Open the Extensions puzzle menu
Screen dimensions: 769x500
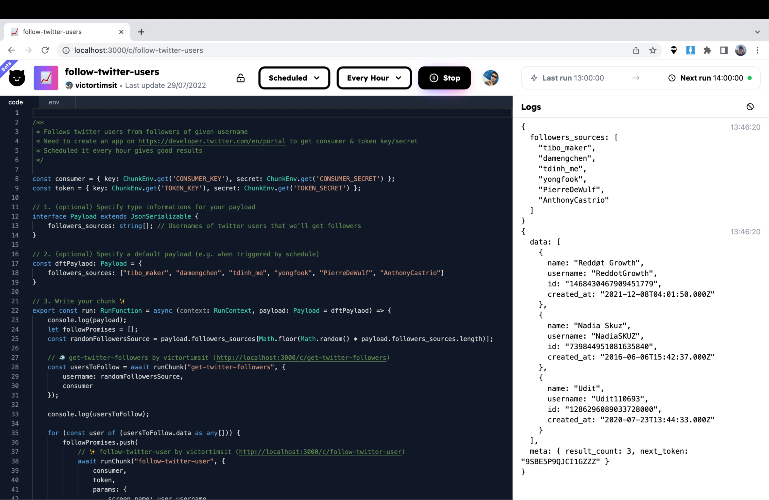tap(707, 50)
